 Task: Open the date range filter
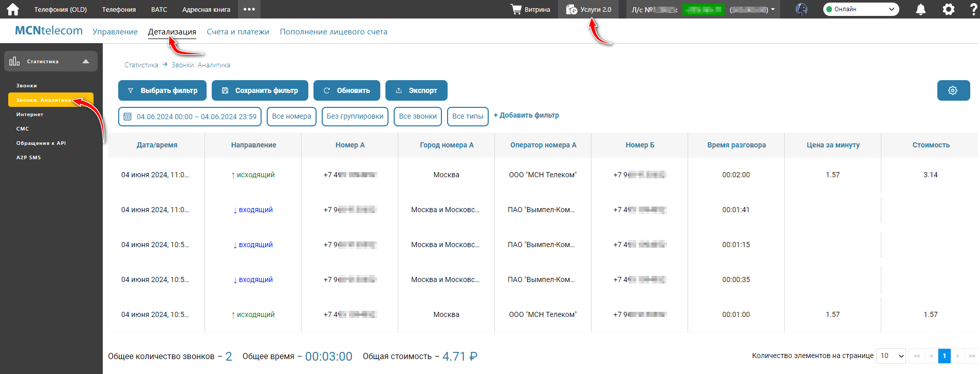tap(190, 117)
